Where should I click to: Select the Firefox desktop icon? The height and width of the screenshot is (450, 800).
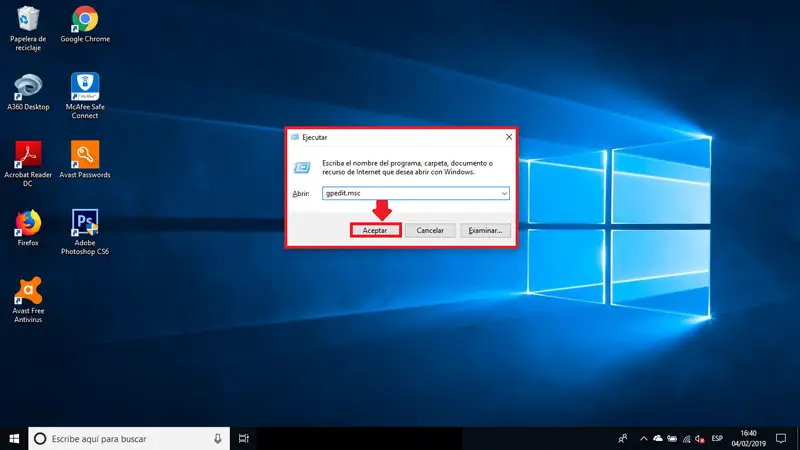(x=28, y=228)
